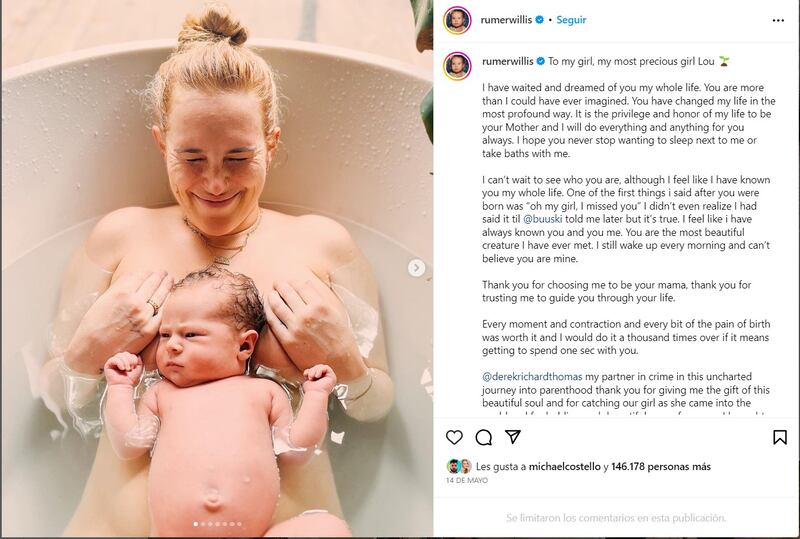This screenshot has width=800, height=539.
Task: Like the post with the heart icon
Action: 454,437
